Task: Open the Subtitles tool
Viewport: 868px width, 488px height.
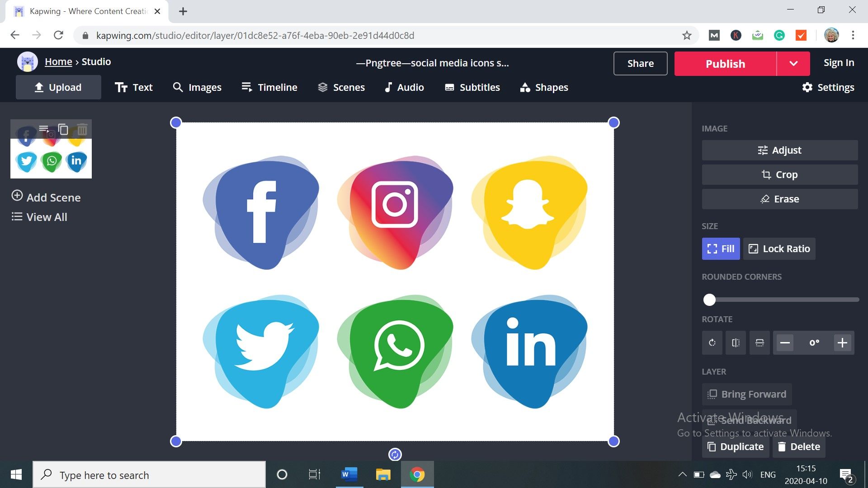Action: point(472,88)
